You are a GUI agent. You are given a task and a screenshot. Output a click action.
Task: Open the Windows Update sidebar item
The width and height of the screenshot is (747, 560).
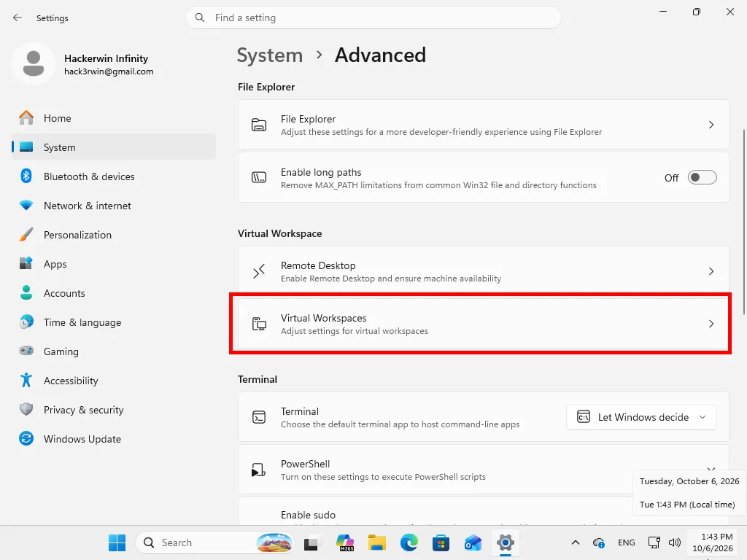tap(114, 438)
